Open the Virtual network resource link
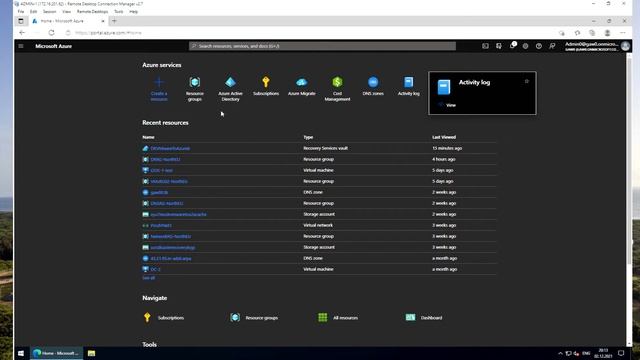Screen dimensions: 640x360 161,225
